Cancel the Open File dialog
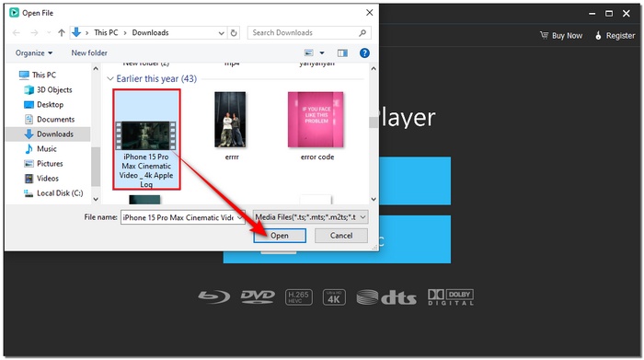The image size is (644, 360). click(x=341, y=236)
